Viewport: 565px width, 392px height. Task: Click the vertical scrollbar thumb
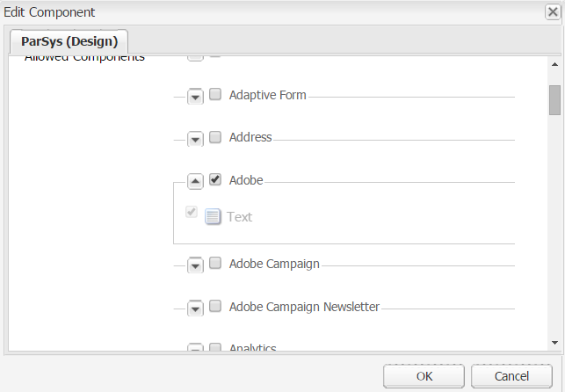click(554, 100)
